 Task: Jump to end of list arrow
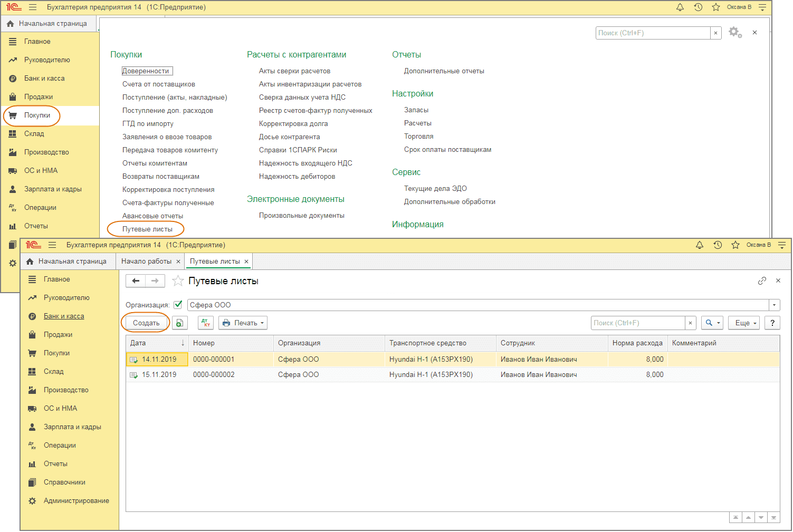tap(773, 518)
